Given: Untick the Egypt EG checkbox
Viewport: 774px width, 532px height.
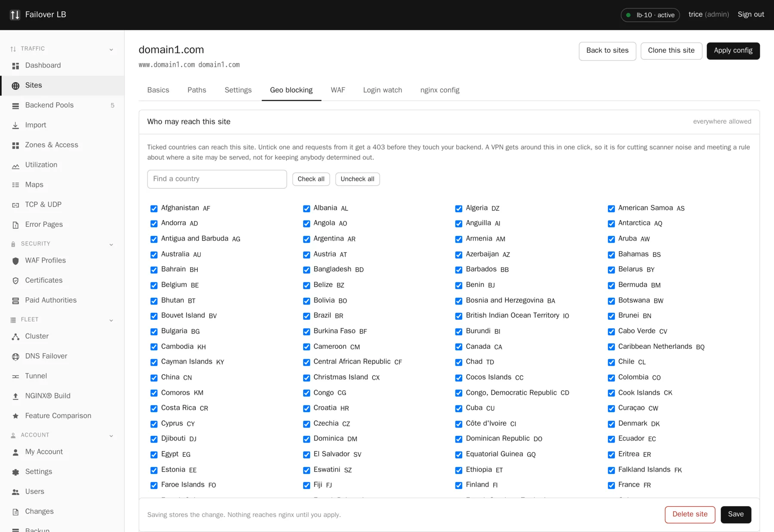Looking at the screenshot, I should pos(154,455).
